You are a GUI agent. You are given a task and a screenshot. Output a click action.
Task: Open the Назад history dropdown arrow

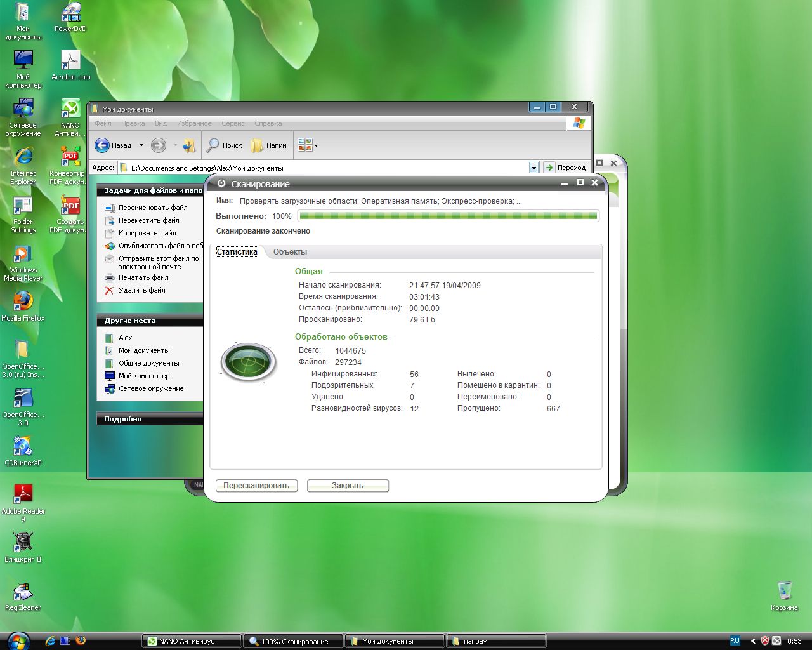[x=141, y=145]
